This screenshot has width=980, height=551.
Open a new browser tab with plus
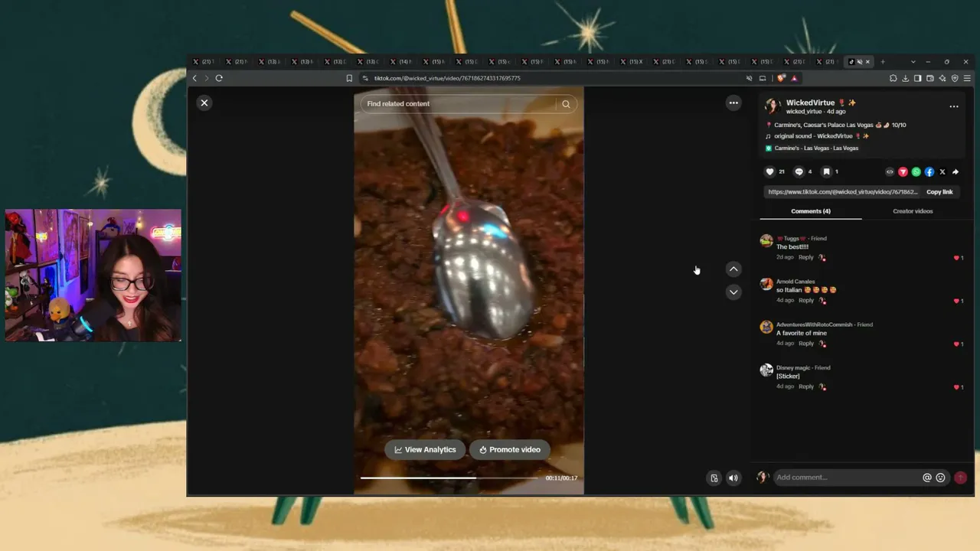coord(883,62)
